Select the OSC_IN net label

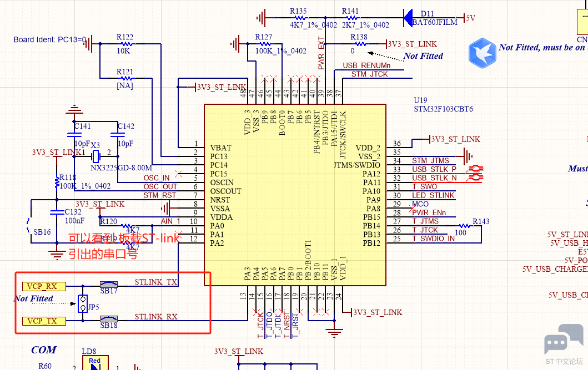point(157,178)
